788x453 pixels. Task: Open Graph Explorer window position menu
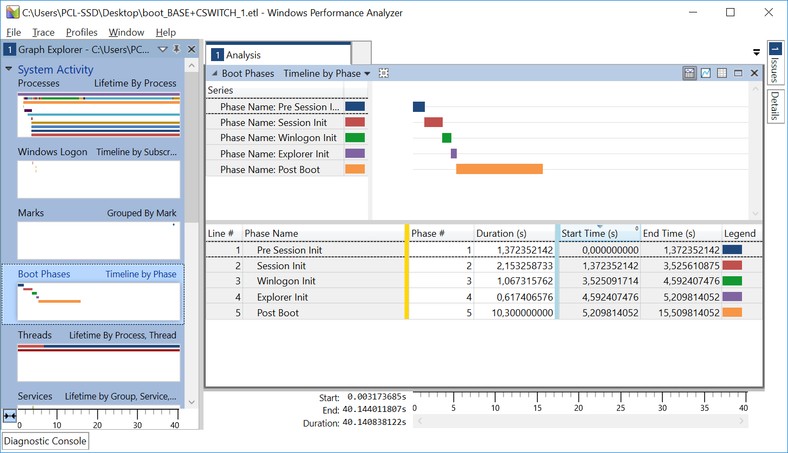click(164, 49)
